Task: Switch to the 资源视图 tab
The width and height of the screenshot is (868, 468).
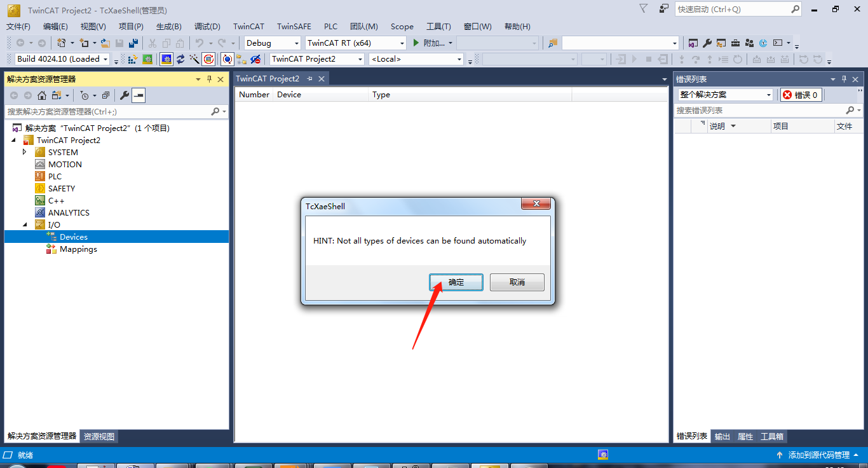Action: 99,436
